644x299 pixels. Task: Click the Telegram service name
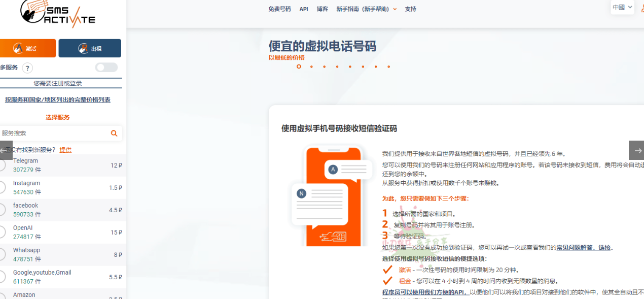(25, 161)
